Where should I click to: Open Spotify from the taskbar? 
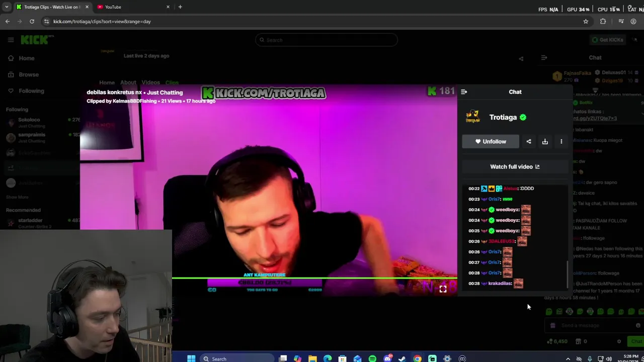point(372,358)
